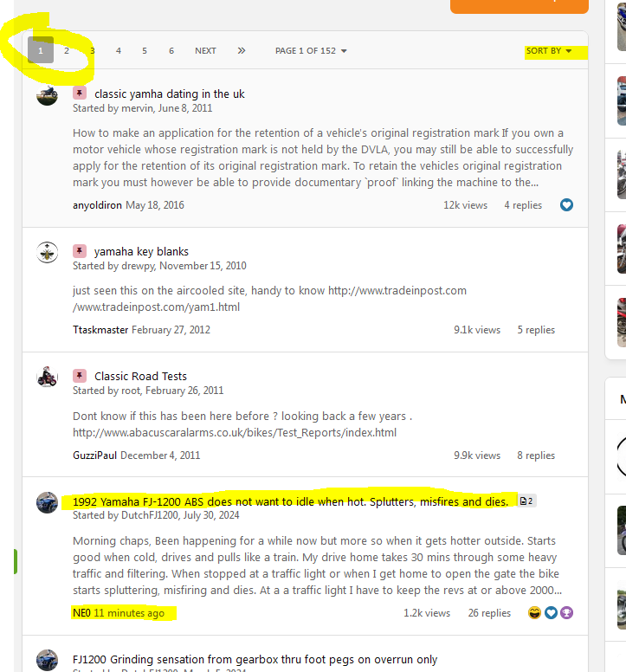Open the SORT BY dropdown
This screenshot has height=672, width=626.
click(549, 50)
